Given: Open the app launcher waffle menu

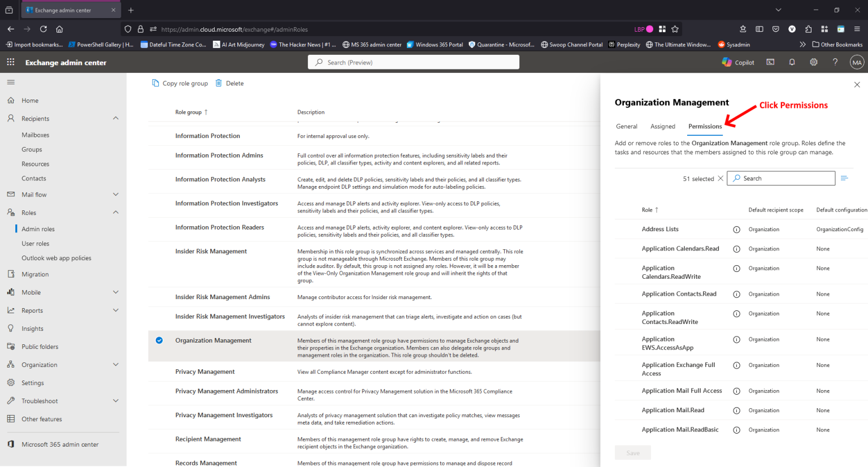Looking at the screenshot, I should (11, 62).
